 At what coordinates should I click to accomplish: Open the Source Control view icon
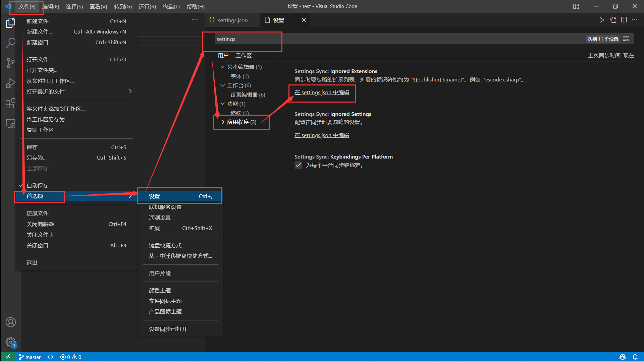click(x=10, y=63)
